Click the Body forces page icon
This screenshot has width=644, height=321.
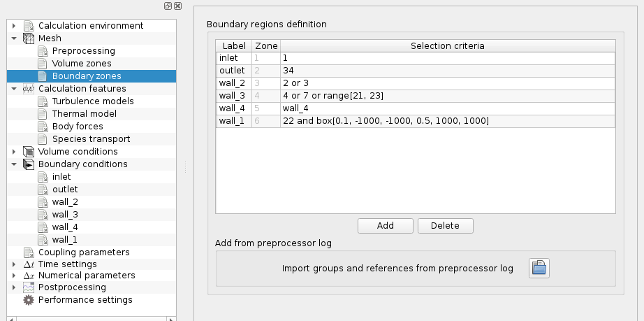click(x=43, y=127)
